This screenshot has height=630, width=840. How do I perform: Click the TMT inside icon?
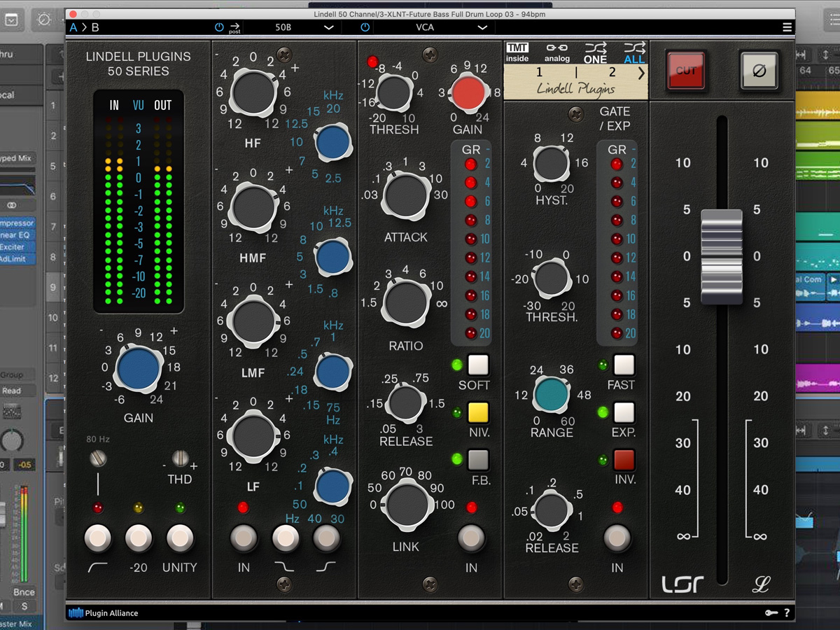(x=517, y=53)
